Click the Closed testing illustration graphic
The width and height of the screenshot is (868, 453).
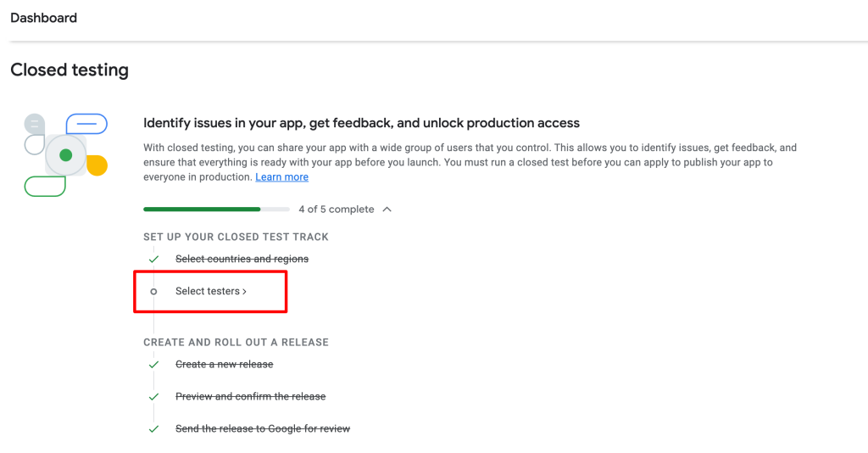point(66,155)
